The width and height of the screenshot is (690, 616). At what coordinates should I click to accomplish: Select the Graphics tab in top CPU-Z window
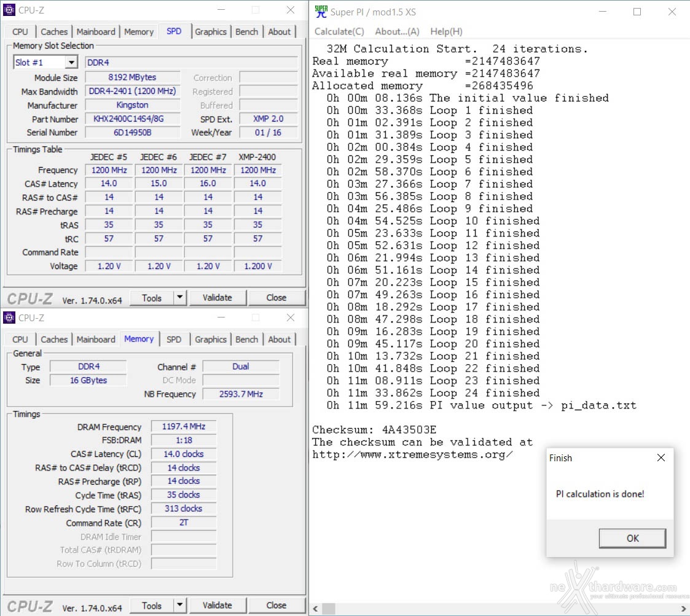pos(211,32)
